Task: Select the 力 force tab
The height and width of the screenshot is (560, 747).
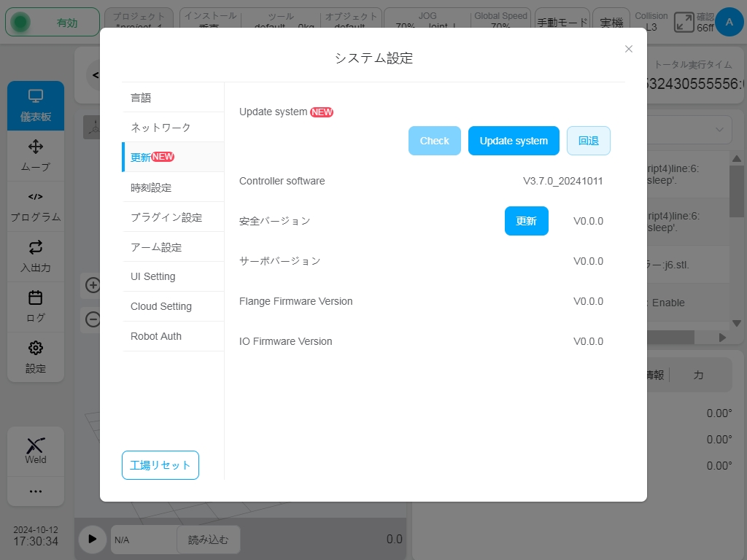Action: pyautogui.click(x=698, y=376)
